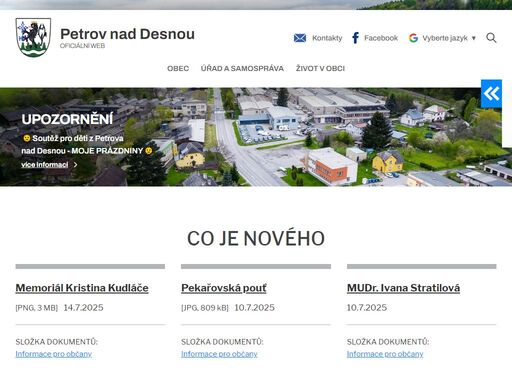
Task: Open the ŽIVOT V OBCI menu
Action: click(320, 68)
